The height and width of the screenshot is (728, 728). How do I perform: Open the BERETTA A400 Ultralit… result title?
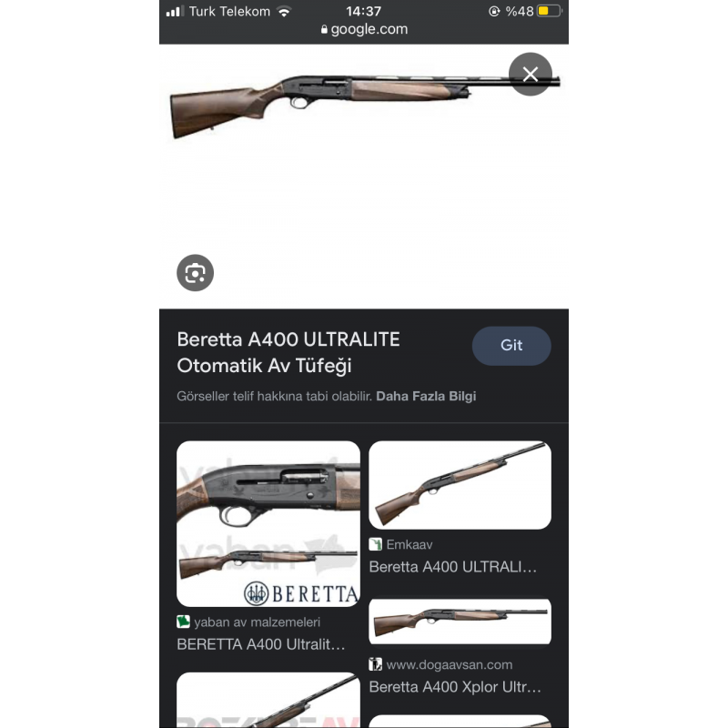[261, 644]
